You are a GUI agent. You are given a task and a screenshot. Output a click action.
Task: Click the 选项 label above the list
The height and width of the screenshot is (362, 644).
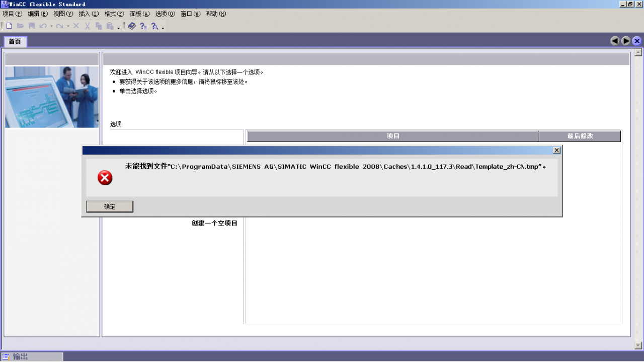coord(116,124)
